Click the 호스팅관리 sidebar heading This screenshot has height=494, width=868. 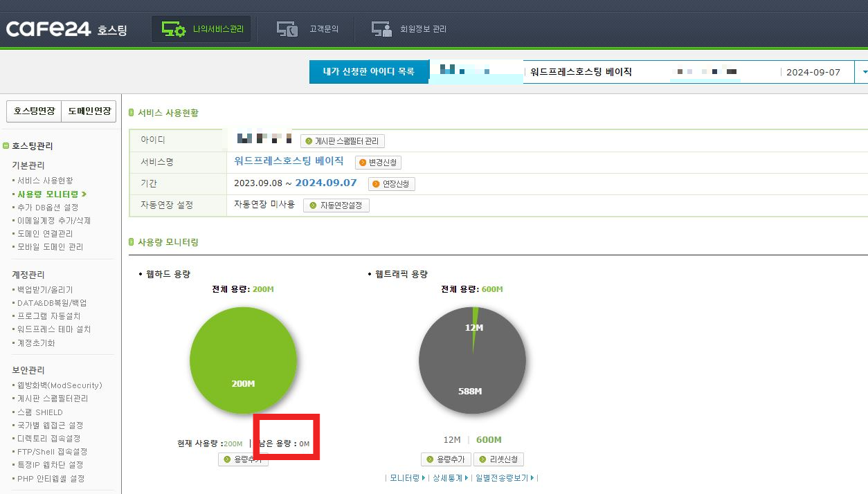pos(33,146)
